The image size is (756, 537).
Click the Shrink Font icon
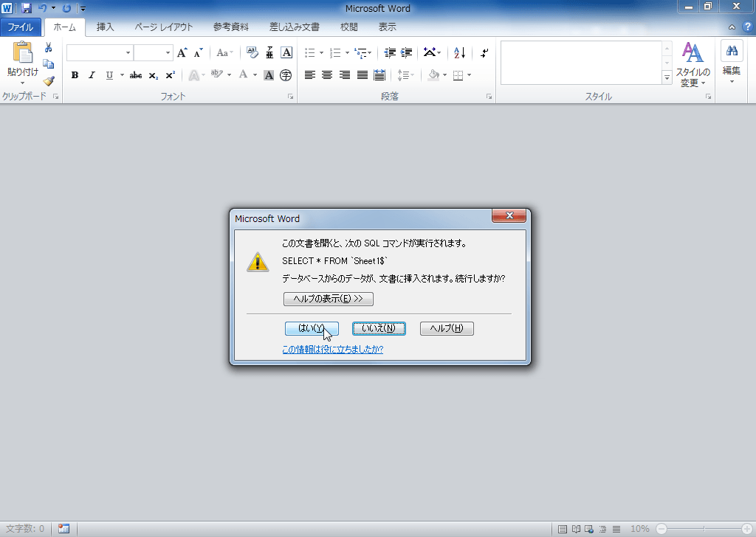tap(198, 52)
